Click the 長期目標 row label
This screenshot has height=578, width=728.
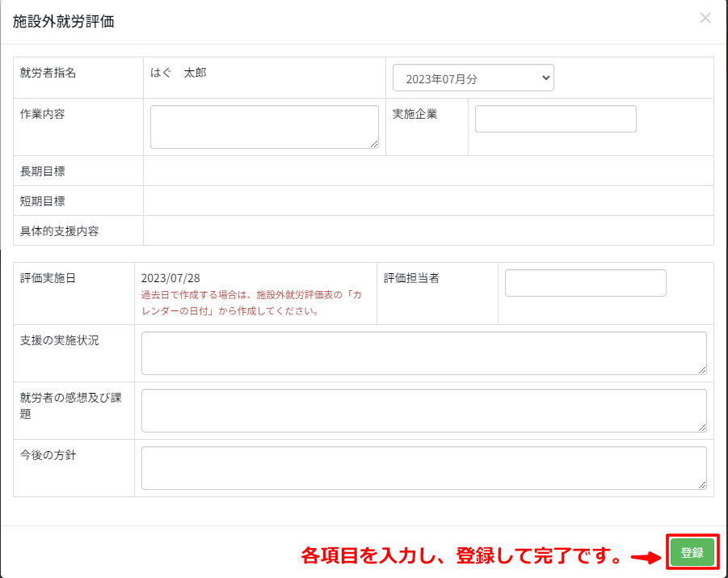click(43, 171)
